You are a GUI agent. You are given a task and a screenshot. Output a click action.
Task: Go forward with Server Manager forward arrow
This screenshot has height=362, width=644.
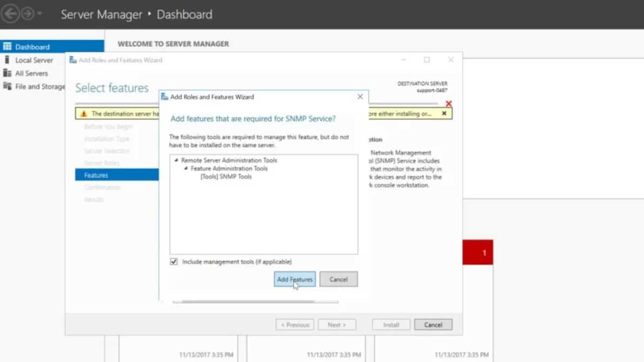pos(28,14)
